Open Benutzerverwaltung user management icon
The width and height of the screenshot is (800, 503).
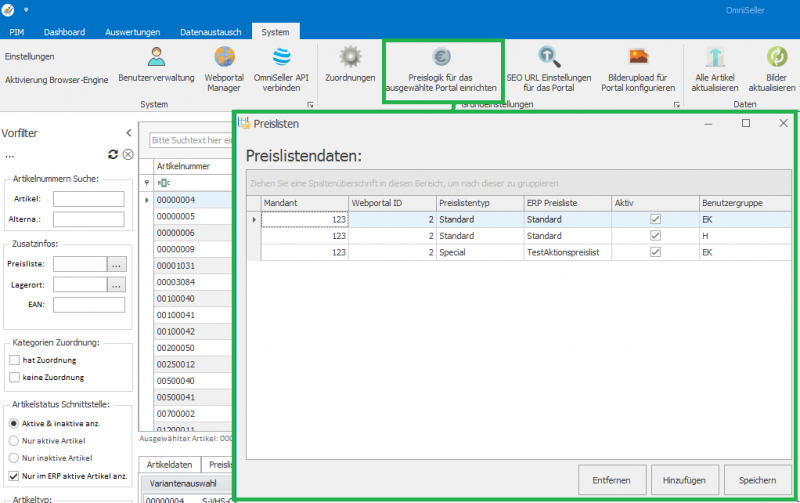156,58
